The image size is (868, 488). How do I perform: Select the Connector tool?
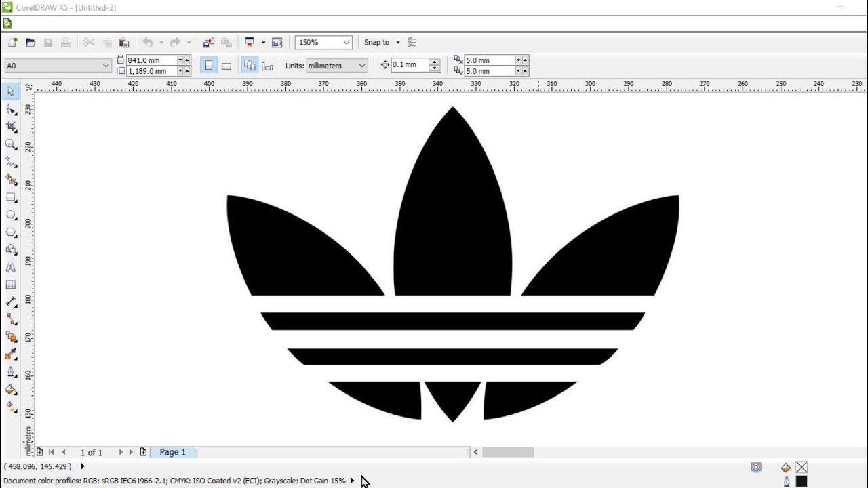point(11,320)
